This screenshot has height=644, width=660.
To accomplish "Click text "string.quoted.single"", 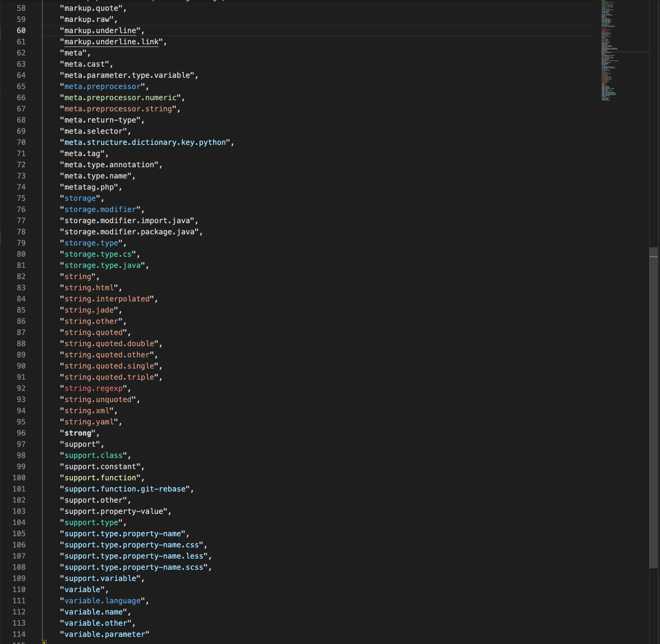I will (x=110, y=366).
